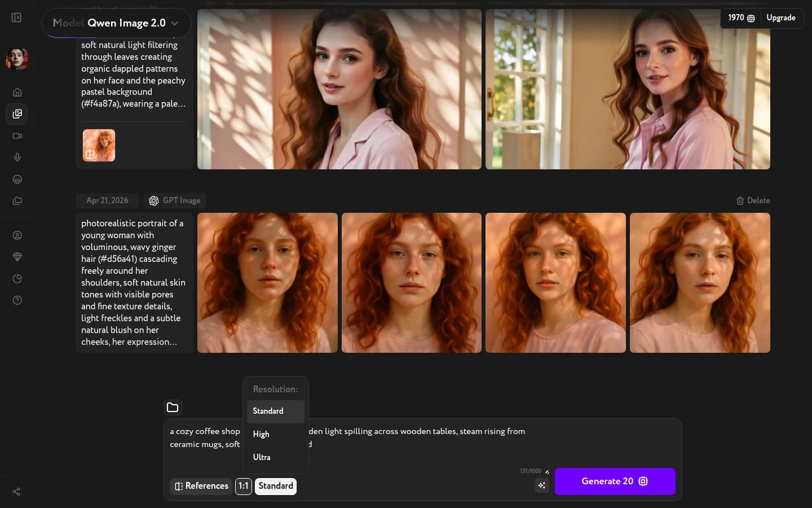
Task: Click the share icon at bottom of sidebar
Action: [16, 492]
